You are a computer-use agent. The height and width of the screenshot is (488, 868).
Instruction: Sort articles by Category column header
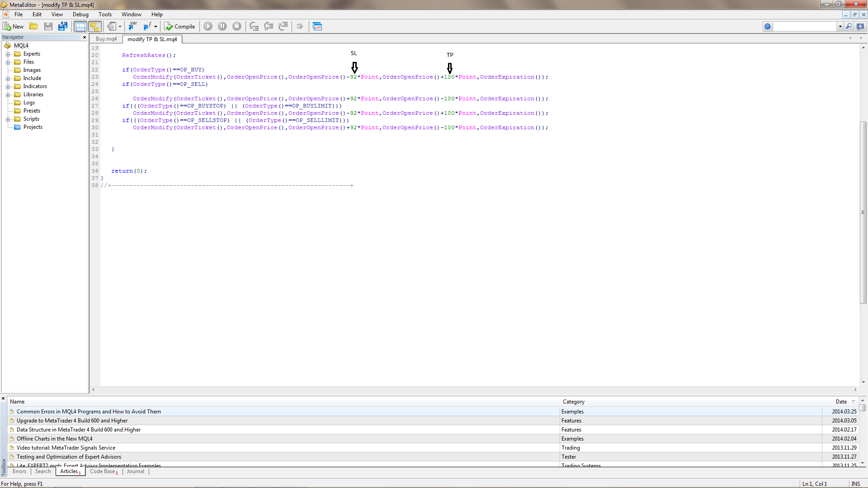coord(691,402)
